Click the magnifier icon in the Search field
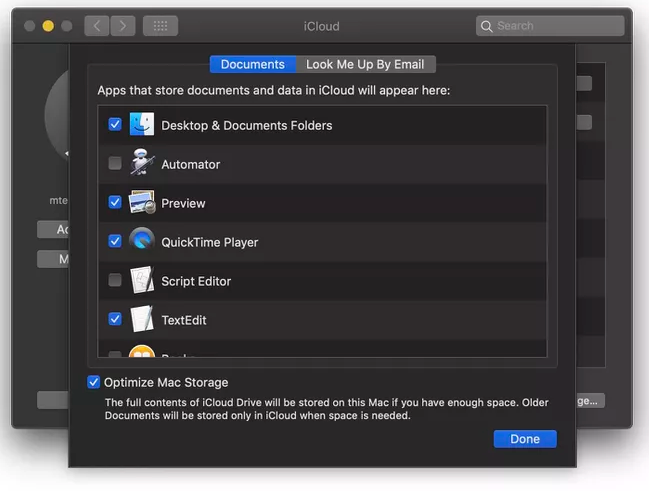The image size is (649, 491). [x=486, y=26]
